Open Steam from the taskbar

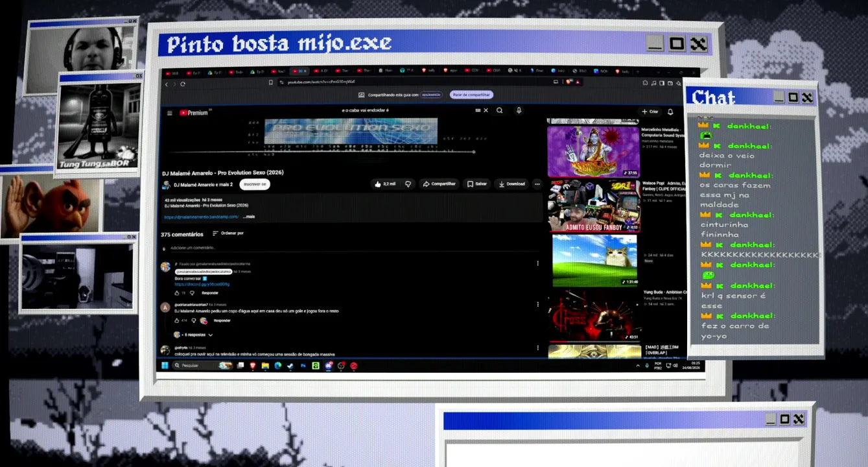click(290, 366)
